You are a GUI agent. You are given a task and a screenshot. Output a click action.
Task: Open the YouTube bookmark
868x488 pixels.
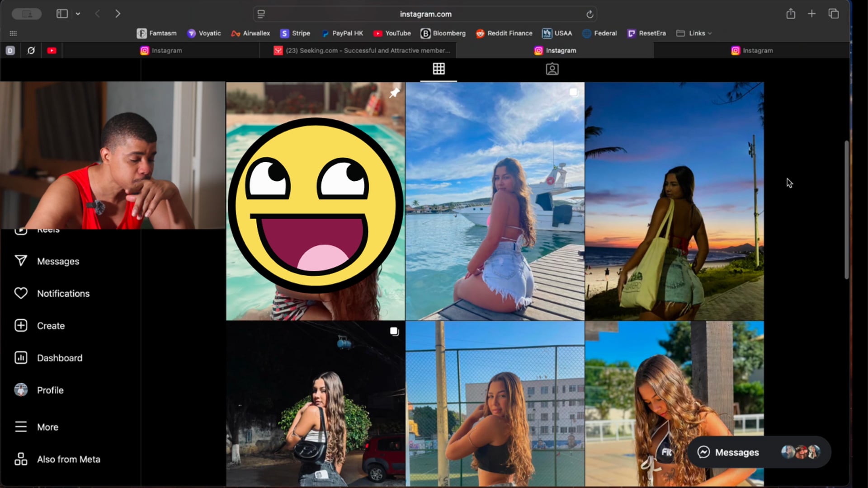pos(392,33)
